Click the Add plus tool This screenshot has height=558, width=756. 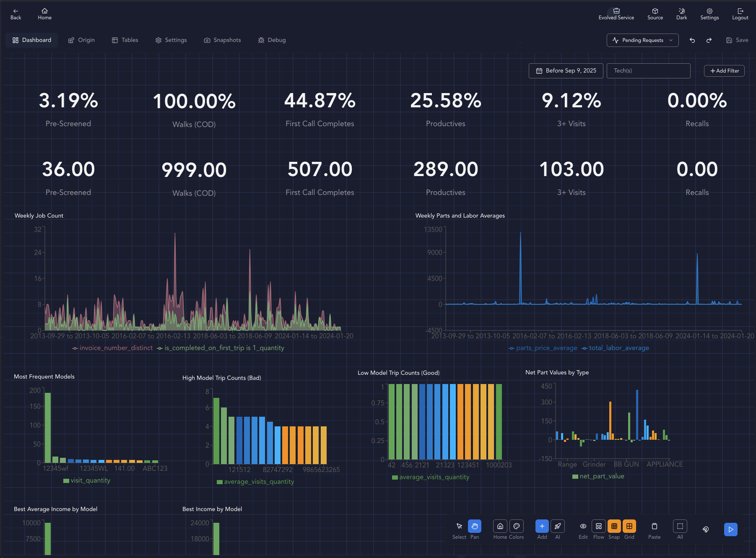[x=542, y=526]
